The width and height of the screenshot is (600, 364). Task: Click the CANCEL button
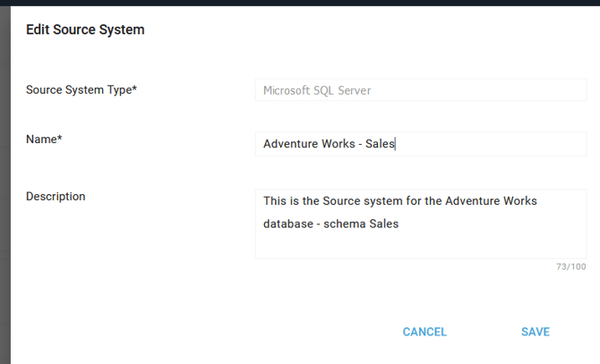click(x=424, y=332)
